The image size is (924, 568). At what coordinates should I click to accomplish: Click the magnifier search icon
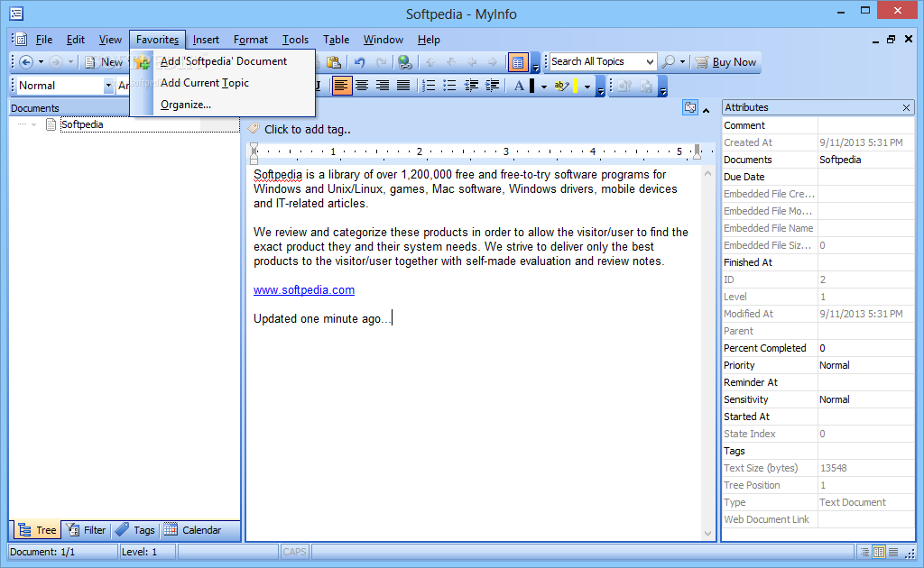pos(669,62)
